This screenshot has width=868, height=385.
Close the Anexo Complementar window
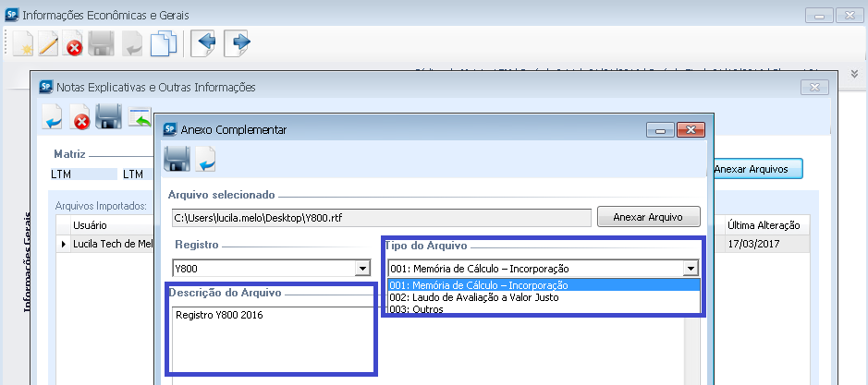pyautogui.click(x=691, y=130)
